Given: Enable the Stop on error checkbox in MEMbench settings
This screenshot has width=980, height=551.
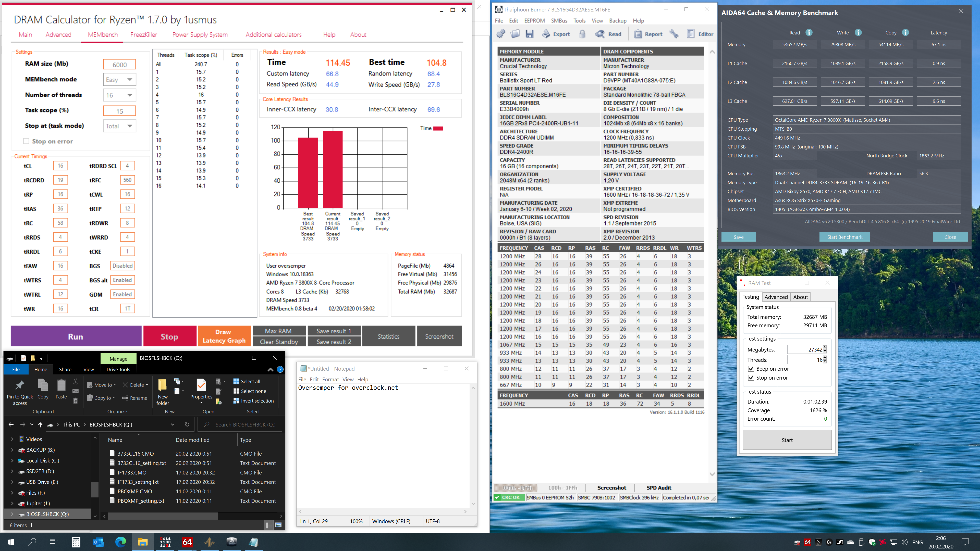Looking at the screenshot, I should click(x=26, y=141).
